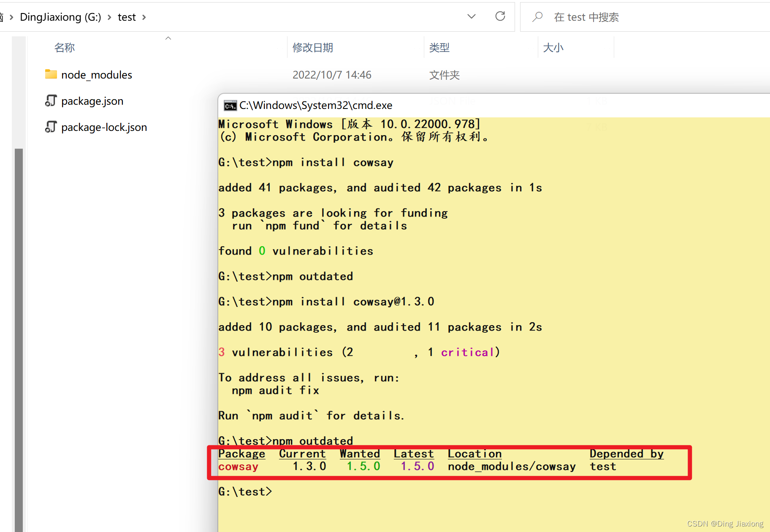Click cmd.exe title bar text

tap(316, 105)
